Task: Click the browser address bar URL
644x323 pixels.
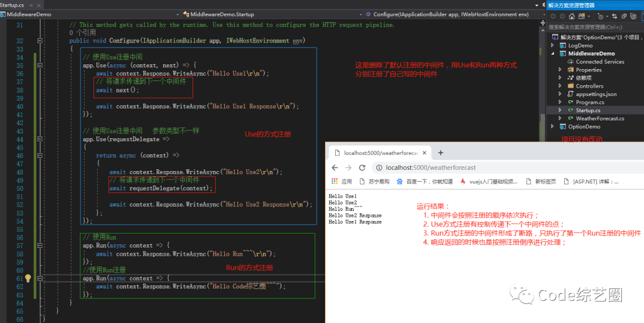Action: 431,167
